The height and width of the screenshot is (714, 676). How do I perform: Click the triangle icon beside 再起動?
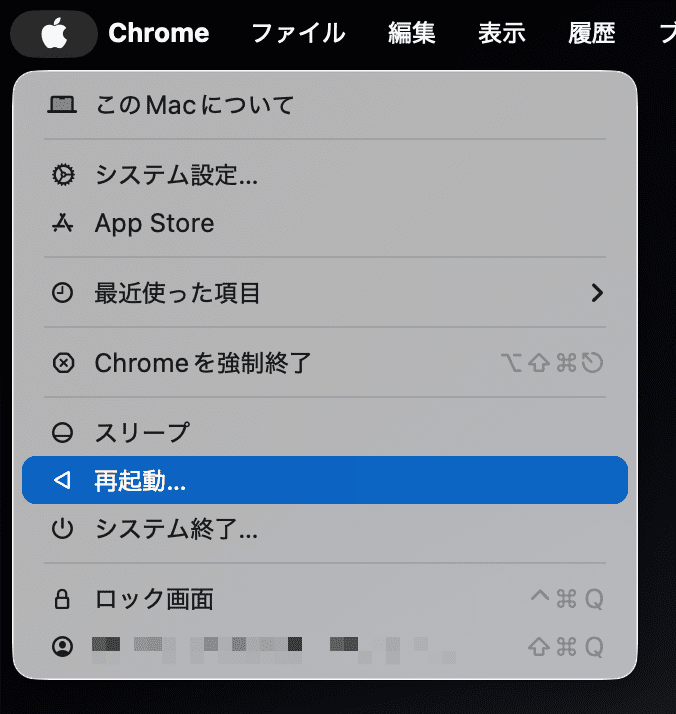click(62, 480)
